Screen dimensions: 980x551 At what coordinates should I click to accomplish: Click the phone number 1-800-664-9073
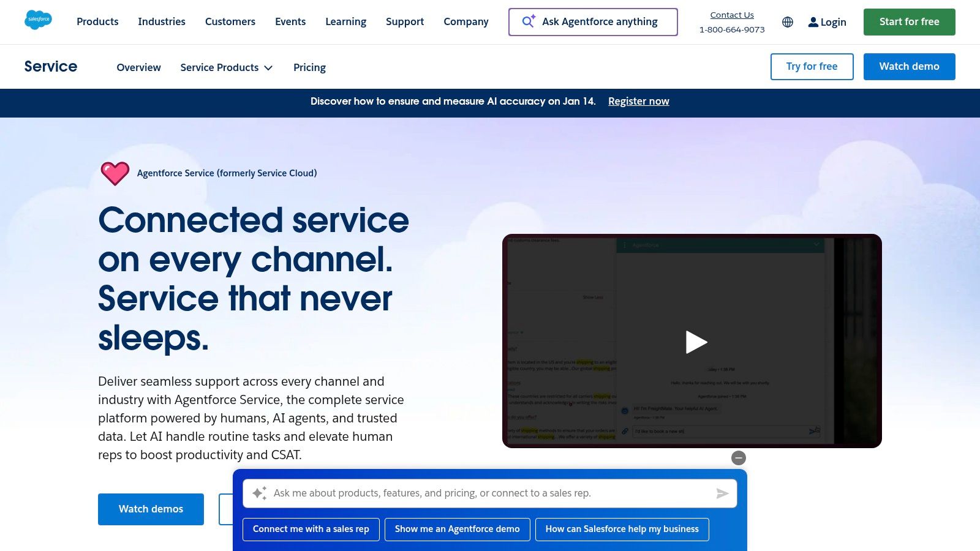[x=732, y=29]
